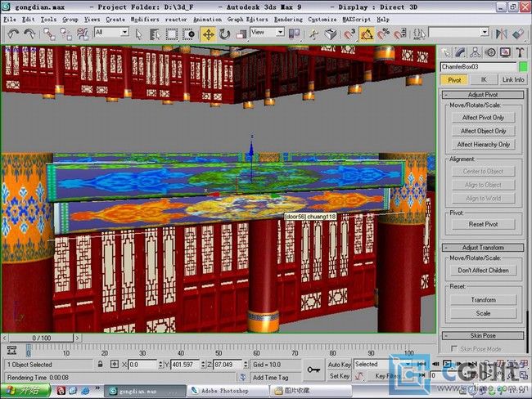532x399 pixels.
Task: Toggle the Affect Pivot Only button
Action: pos(483,117)
